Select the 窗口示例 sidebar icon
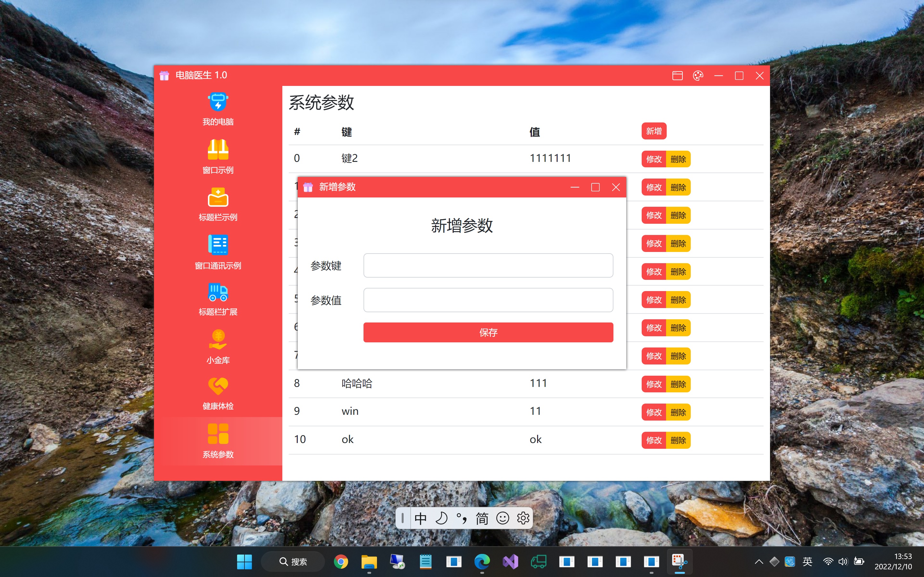 click(218, 150)
